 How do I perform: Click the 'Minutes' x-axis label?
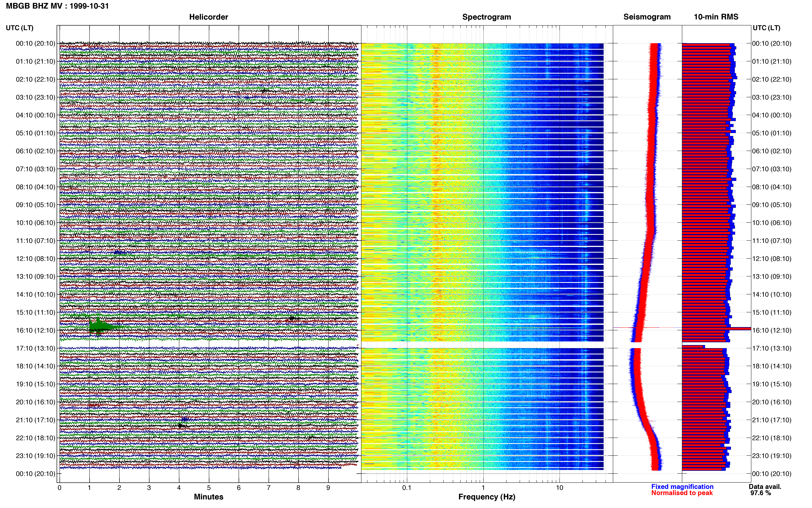pyautogui.click(x=209, y=497)
